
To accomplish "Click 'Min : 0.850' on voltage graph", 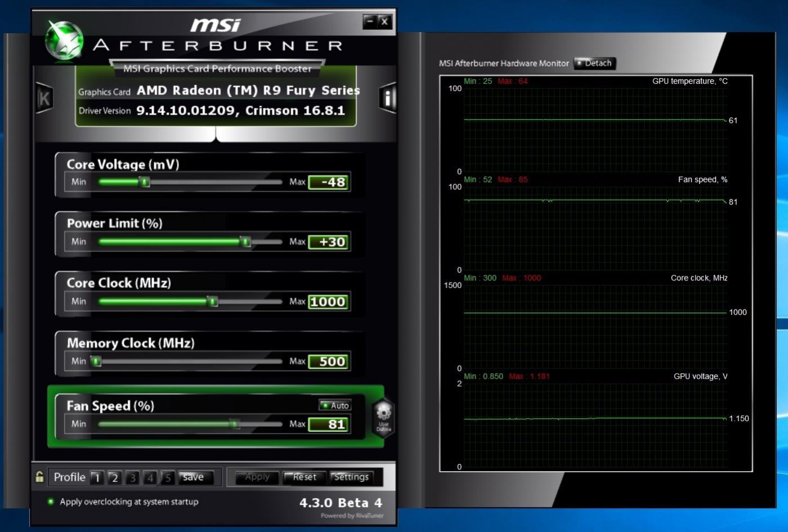I will 483,376.
